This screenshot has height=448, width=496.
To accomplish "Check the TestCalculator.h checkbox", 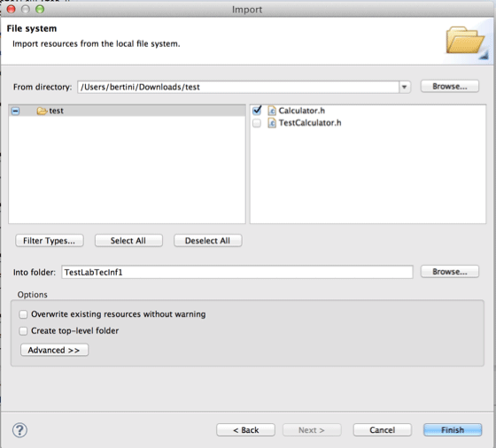I will pos(257,123).
